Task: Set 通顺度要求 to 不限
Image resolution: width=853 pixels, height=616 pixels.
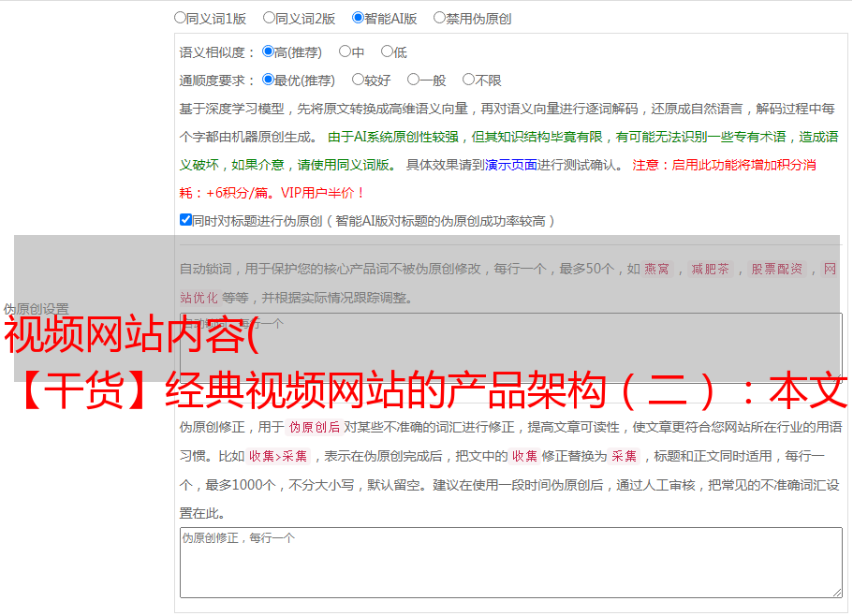Action: click(468, 80)
